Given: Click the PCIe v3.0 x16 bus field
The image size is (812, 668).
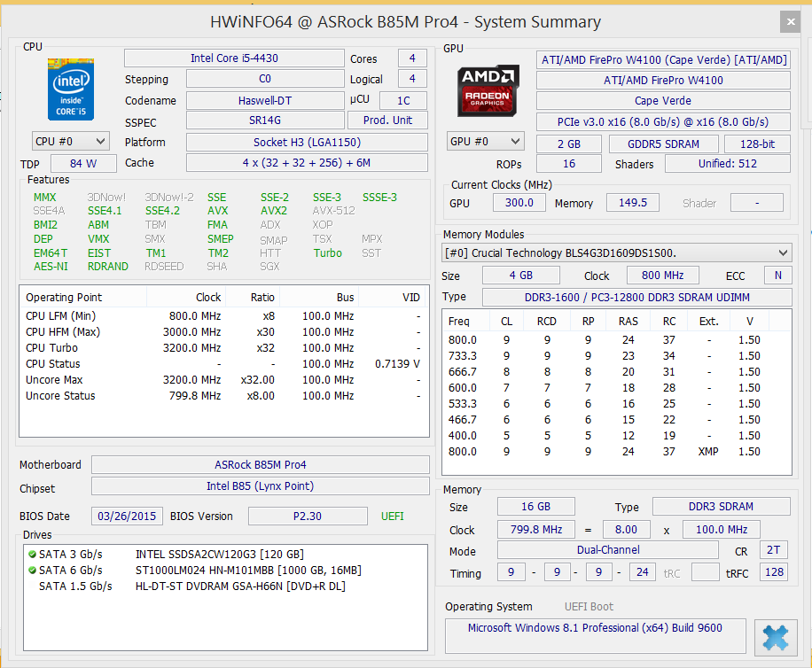Looking at the screenshot, I should (663, 121).
